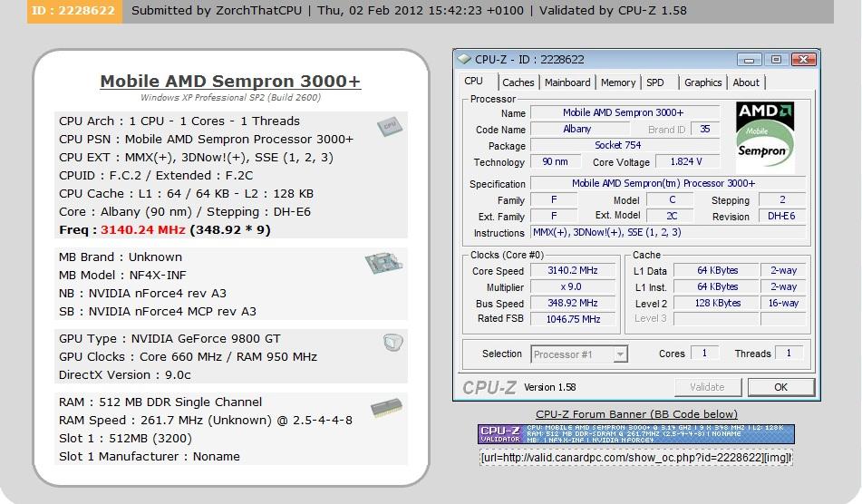862x504 pixels.
Task: Click the DirectX Version : 9.0c line
Action: (125, 375)
